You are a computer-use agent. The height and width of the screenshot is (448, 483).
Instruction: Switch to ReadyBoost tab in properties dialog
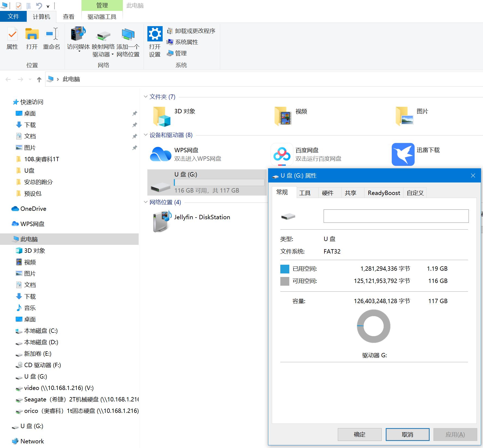(x=384, y=193)
